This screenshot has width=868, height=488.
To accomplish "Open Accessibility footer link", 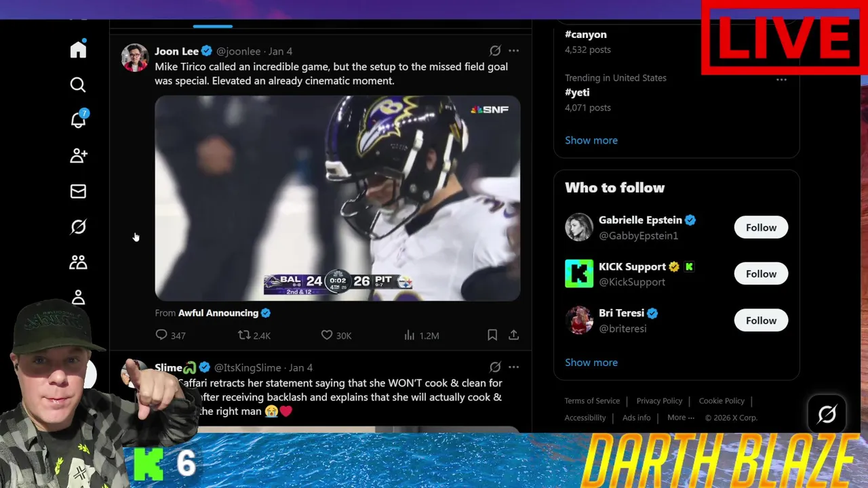I will tap(585, 418).
